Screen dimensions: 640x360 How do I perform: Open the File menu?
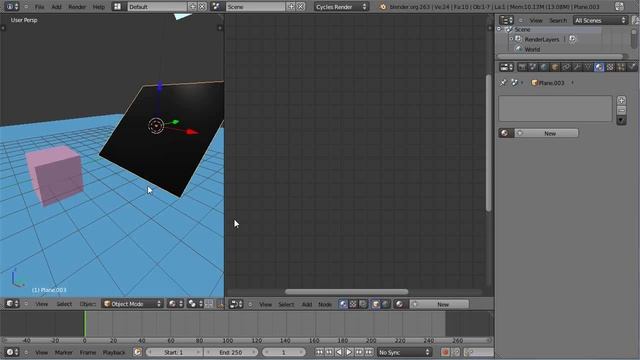(x=39, y=7)
